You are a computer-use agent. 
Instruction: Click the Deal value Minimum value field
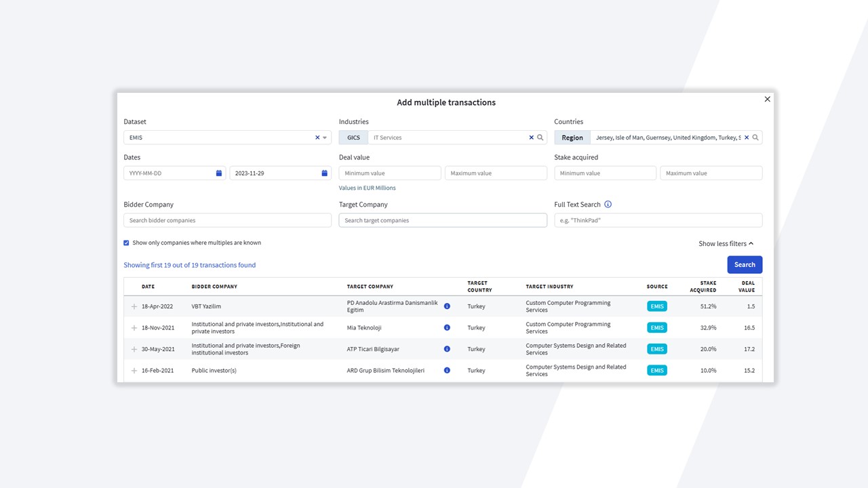(x=390, y=174)
